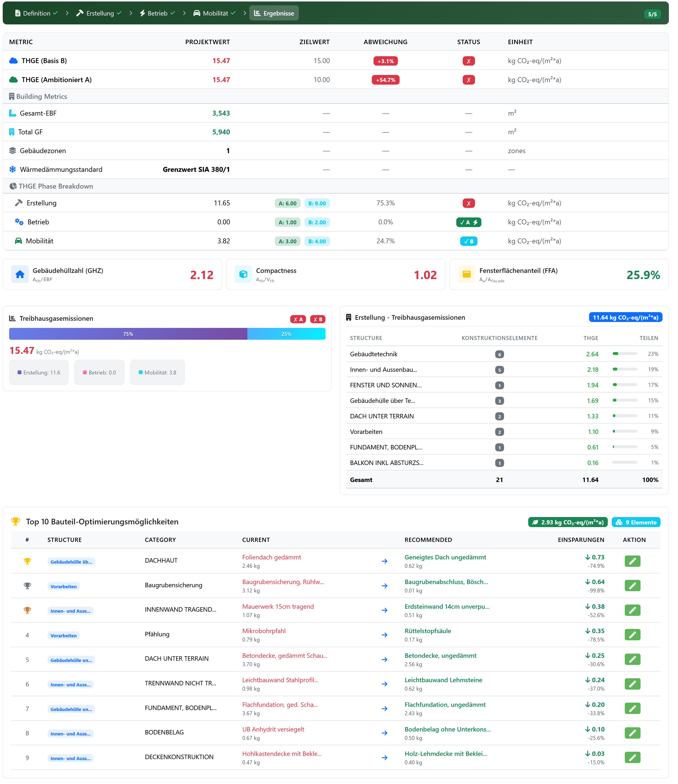Viewport: 678px width, 784px height.
Task: Click the Teilen progress bar for FENSTER UND SONNEN row
Action: click(625, 385)
